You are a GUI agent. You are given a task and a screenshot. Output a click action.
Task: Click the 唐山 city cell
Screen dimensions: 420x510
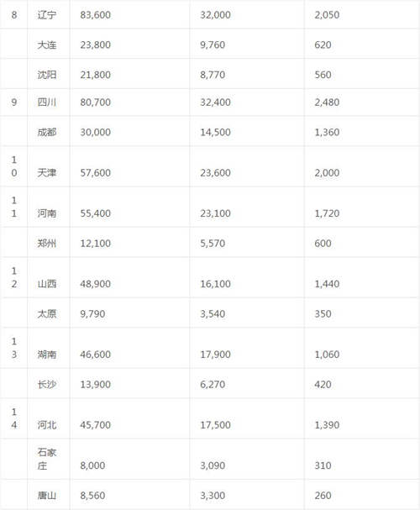tap(47, 496)
